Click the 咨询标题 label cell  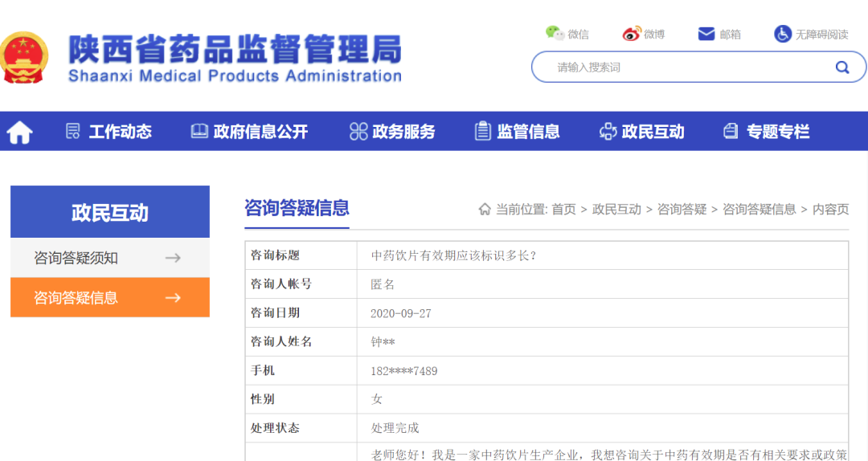[301, 255]
